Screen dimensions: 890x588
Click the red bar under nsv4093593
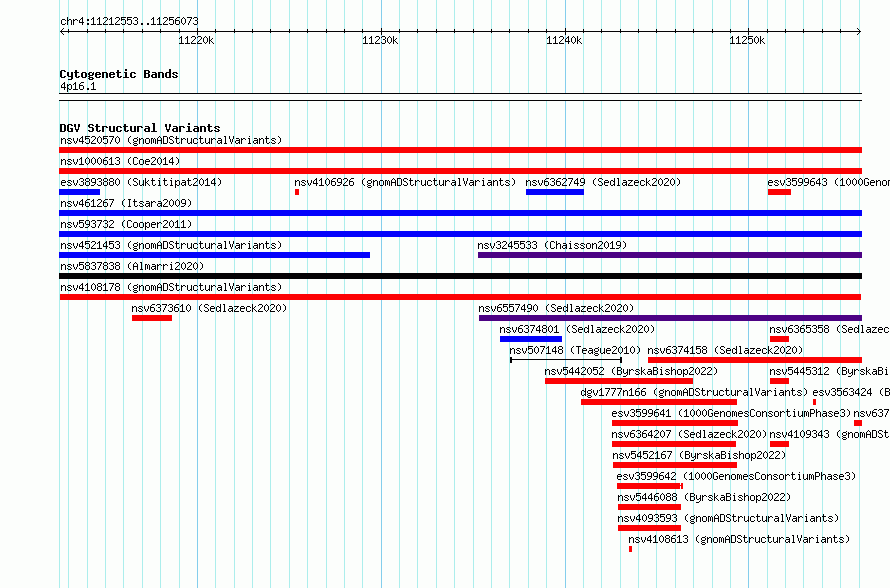click(649, 528)
